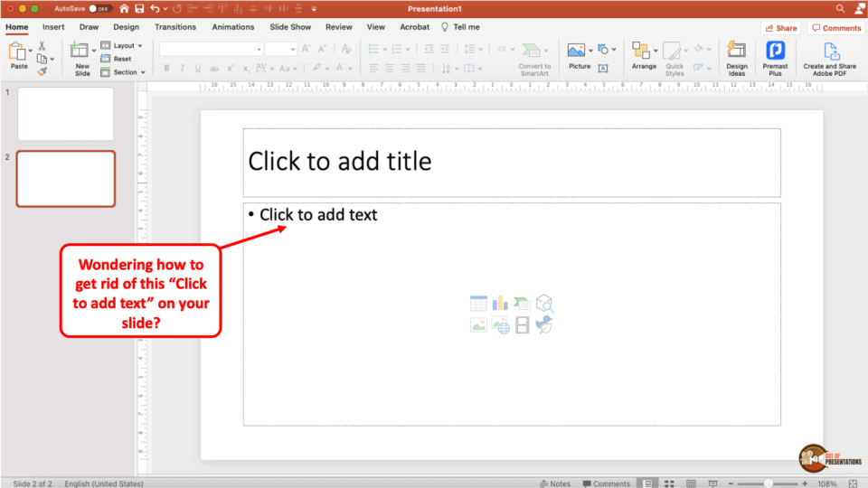Switch to the Transitions tab
This screenshot has width=868, height=488.
click(x=175, y=27)
